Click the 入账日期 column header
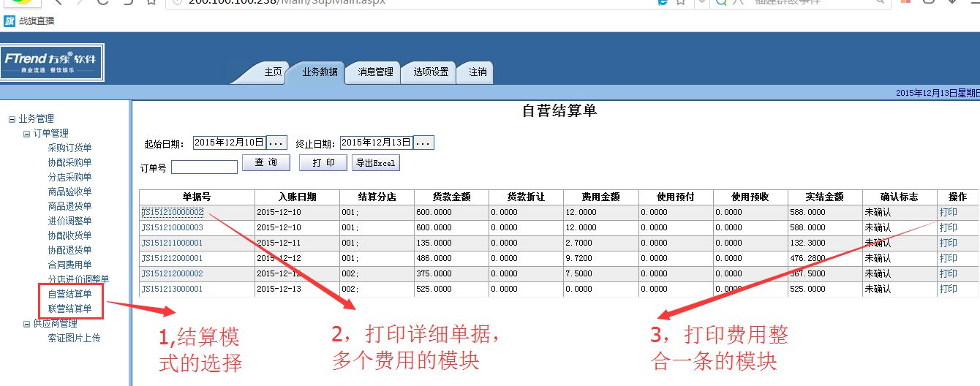 [297, 197]
